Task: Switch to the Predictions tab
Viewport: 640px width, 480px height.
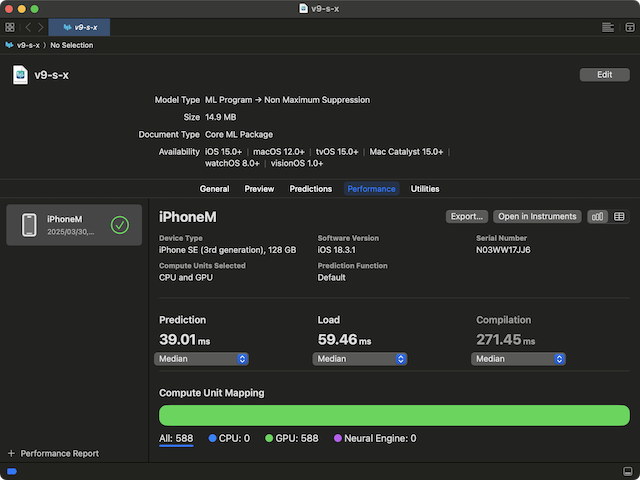Action: tap(311, 188)
